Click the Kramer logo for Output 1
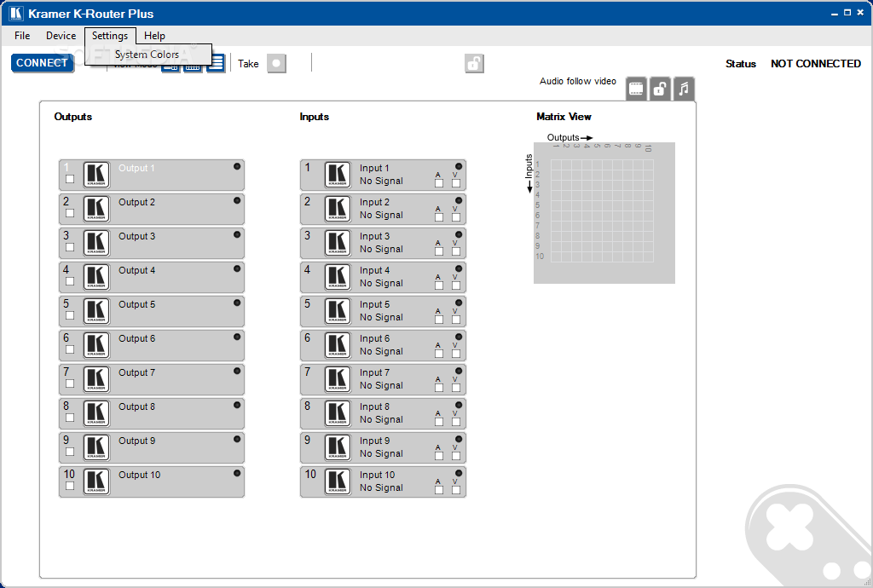Viewport: 873px width, 588px height. click(x=96, y=175)
